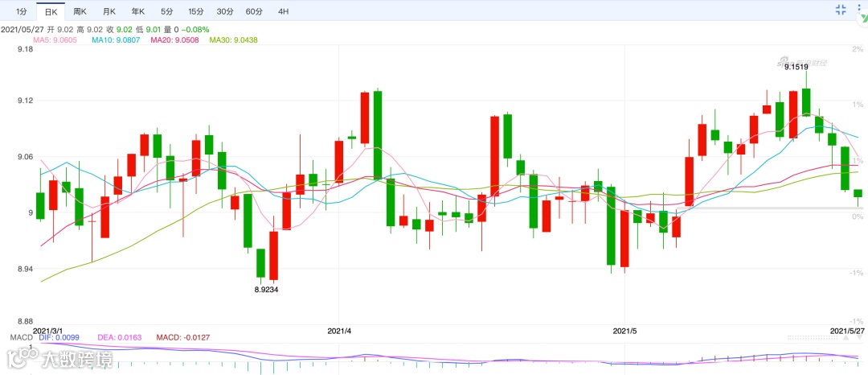Click the -0.08% change value
Image resolution: width=868 pixels, height=375 pixels.
(x=195, y=29)
